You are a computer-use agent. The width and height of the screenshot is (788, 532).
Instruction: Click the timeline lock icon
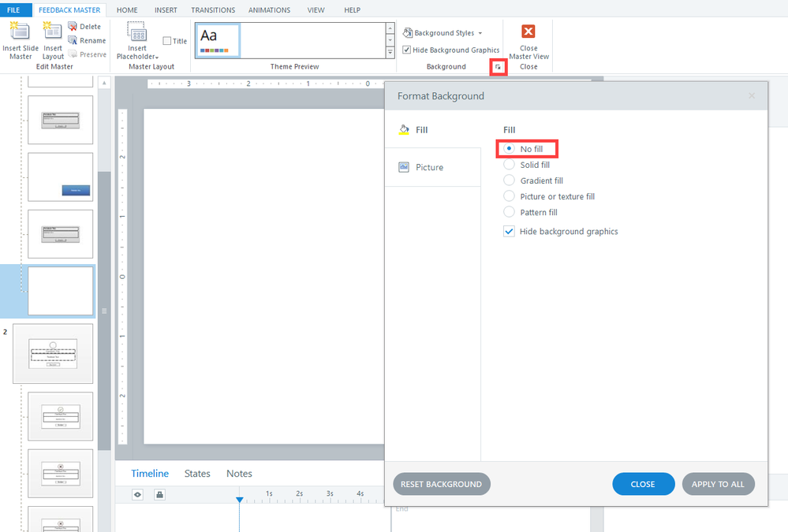point(159,495)
